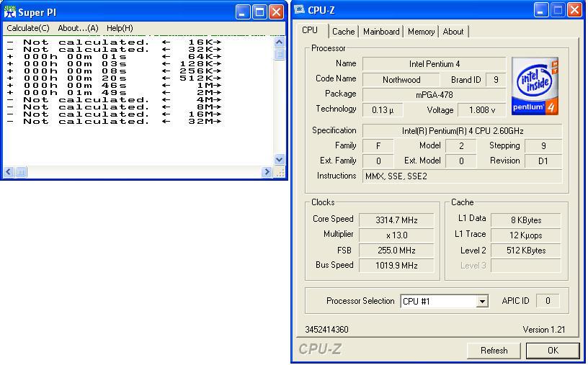This screenshot has width=588, height=365.
Task: Click the Intel Inside Pentium 4 logo
Action: (535, 86)
